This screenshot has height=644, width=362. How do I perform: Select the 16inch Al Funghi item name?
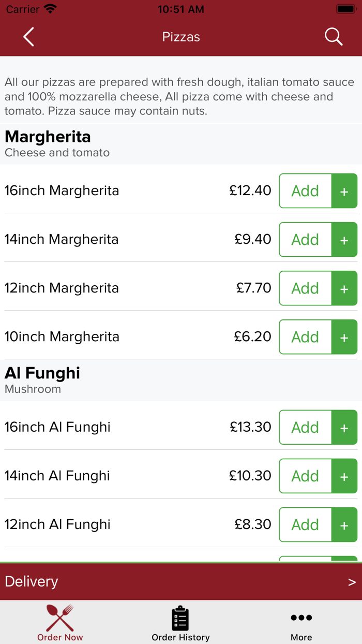tap(57, 427)
